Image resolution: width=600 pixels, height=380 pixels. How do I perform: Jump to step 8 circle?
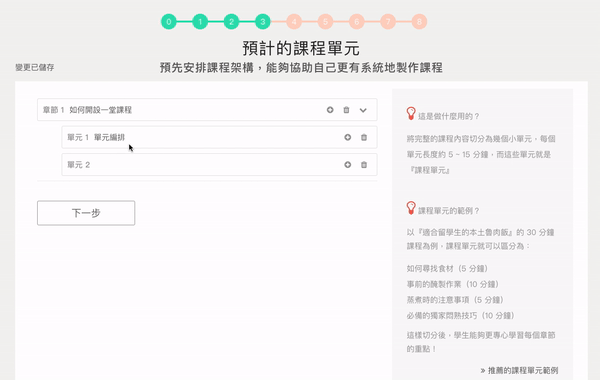(419, 21)
